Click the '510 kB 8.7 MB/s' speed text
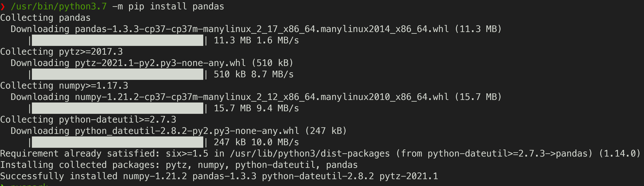This screenshot has width=644, height=186. pos(253,74)
